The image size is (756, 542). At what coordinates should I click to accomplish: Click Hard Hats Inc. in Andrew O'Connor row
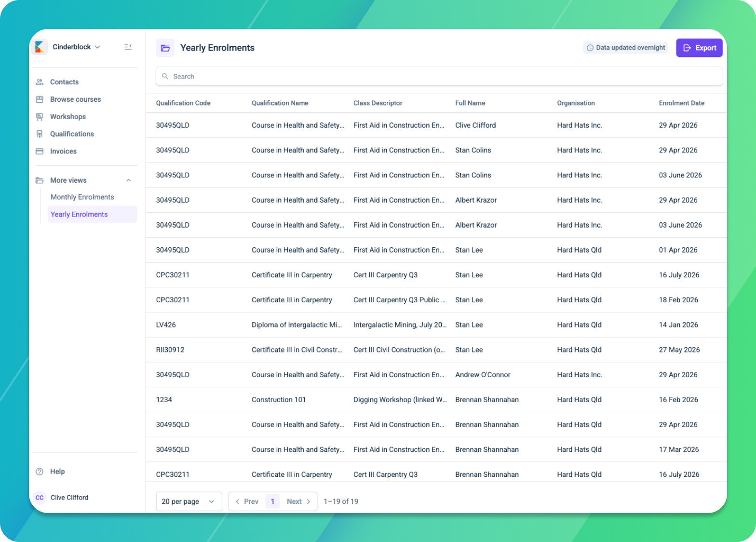[580, 375]
